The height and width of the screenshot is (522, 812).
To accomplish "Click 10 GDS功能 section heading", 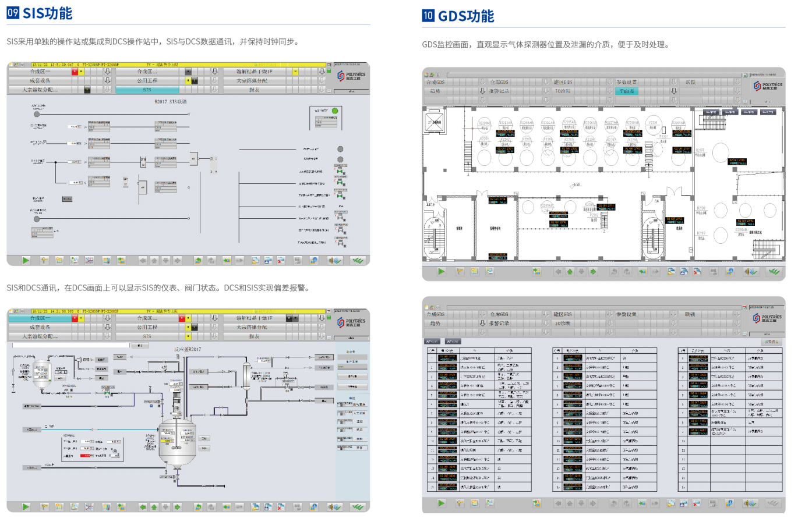I will (458, 16).
